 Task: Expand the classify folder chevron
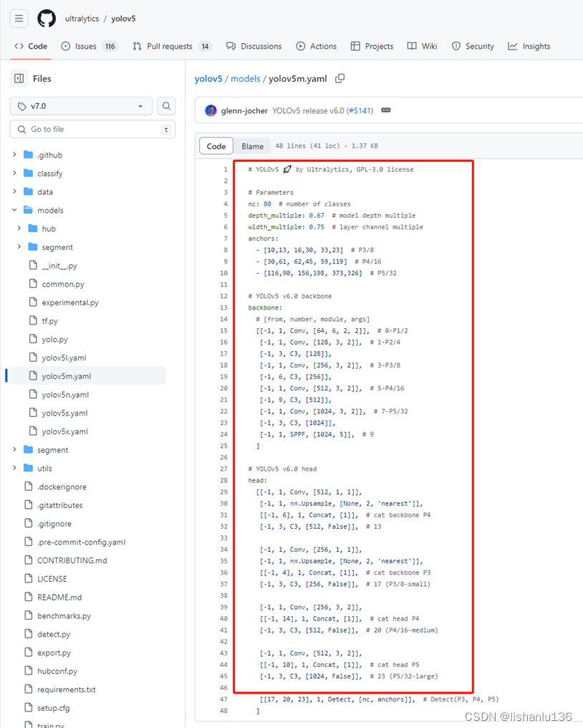pos(14,173)
